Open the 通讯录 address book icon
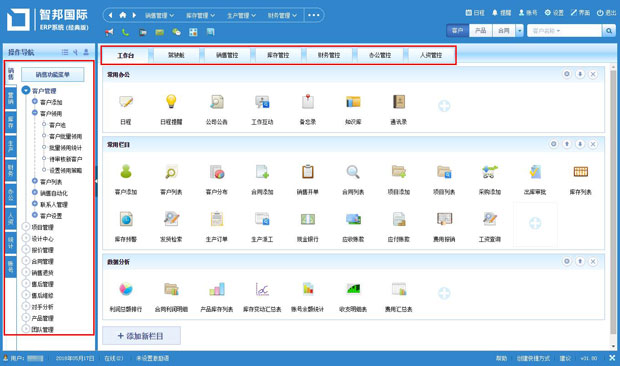The image size is (620, 366). tap(399, 102)
